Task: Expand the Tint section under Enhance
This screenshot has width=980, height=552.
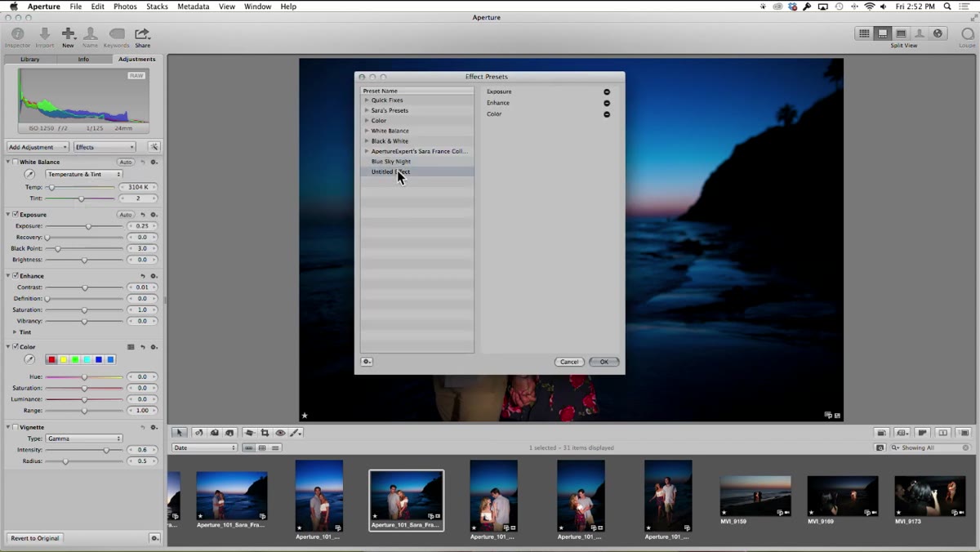Action: pos(15,332)
